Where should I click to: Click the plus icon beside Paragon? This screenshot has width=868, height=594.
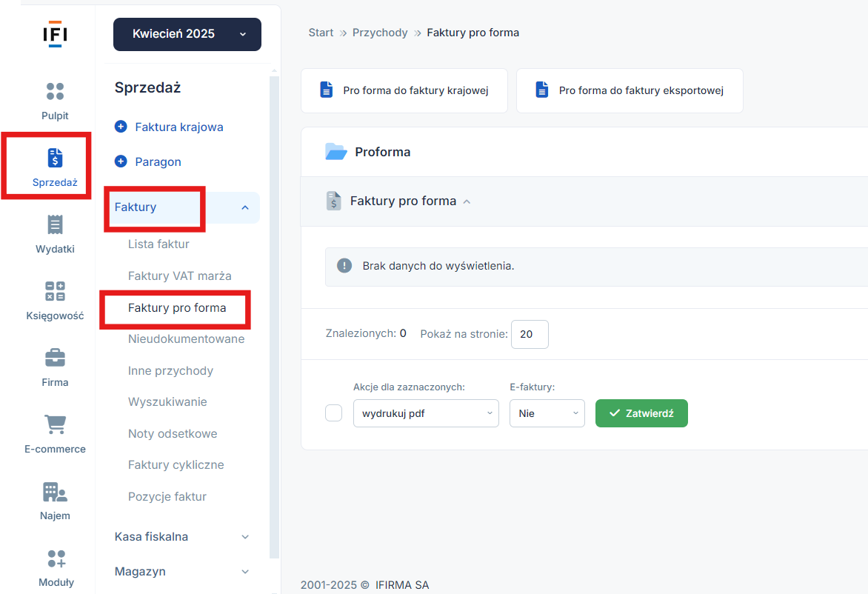point(121,161)
